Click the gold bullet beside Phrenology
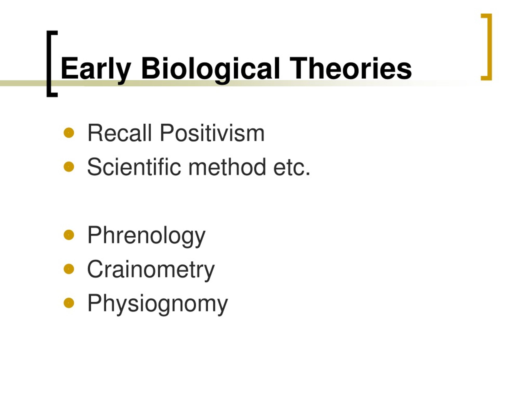Viewport: 532px width, 399px height. coord(69,235)
